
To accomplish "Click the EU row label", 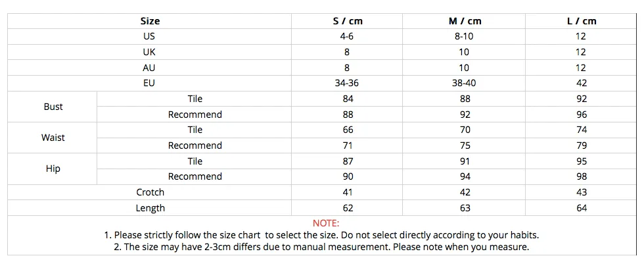I will [x=150, y=84].
